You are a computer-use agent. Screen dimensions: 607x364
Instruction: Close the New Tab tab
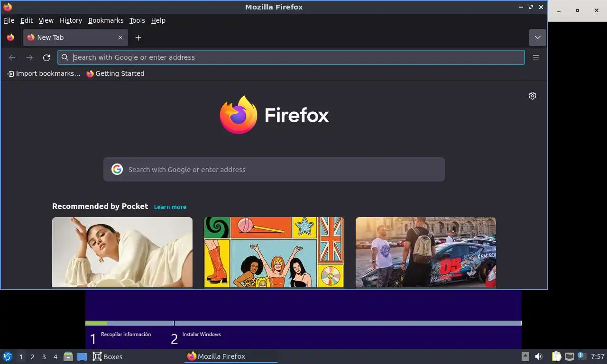point(120,37)
